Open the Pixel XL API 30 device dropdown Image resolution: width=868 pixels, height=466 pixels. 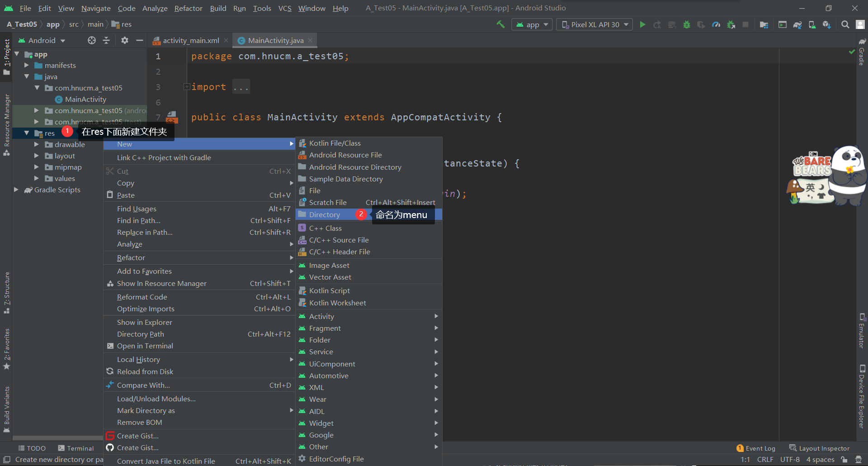point(594,24)
